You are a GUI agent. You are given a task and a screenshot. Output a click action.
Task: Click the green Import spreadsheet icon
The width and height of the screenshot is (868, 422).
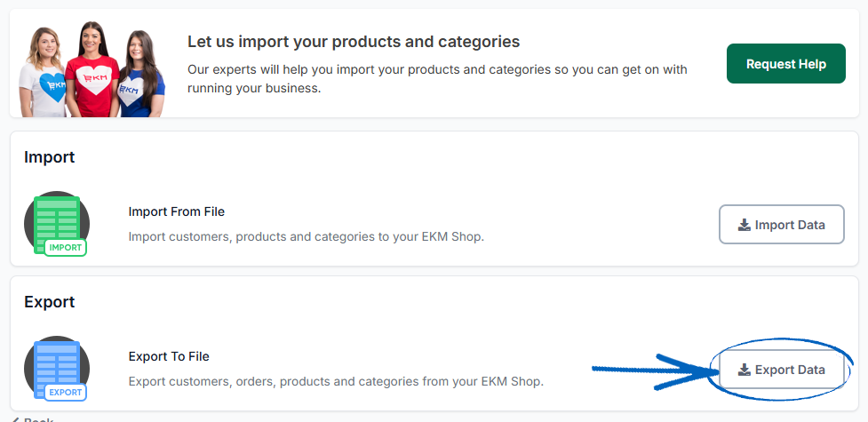57,224
